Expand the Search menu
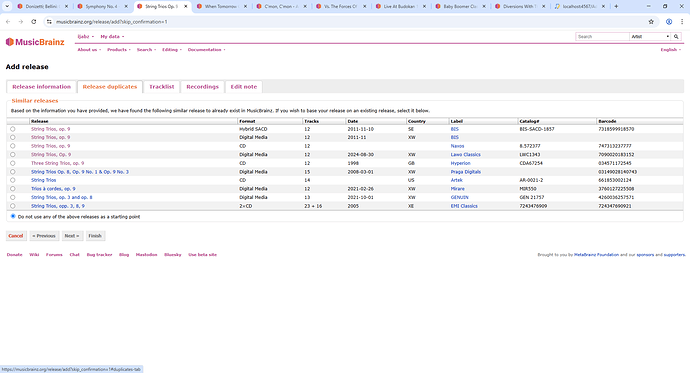Screen dimensions: 690x373 [x=146, y=50]
